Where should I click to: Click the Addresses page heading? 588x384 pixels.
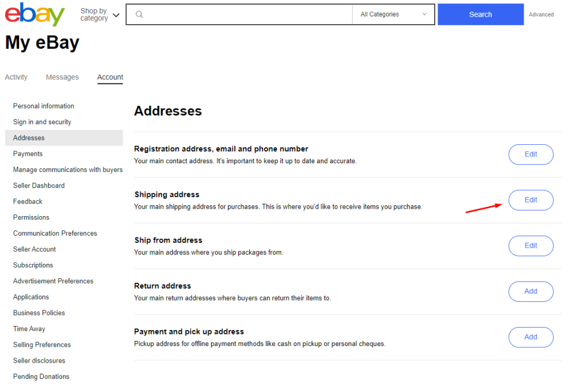click(168, 111)
